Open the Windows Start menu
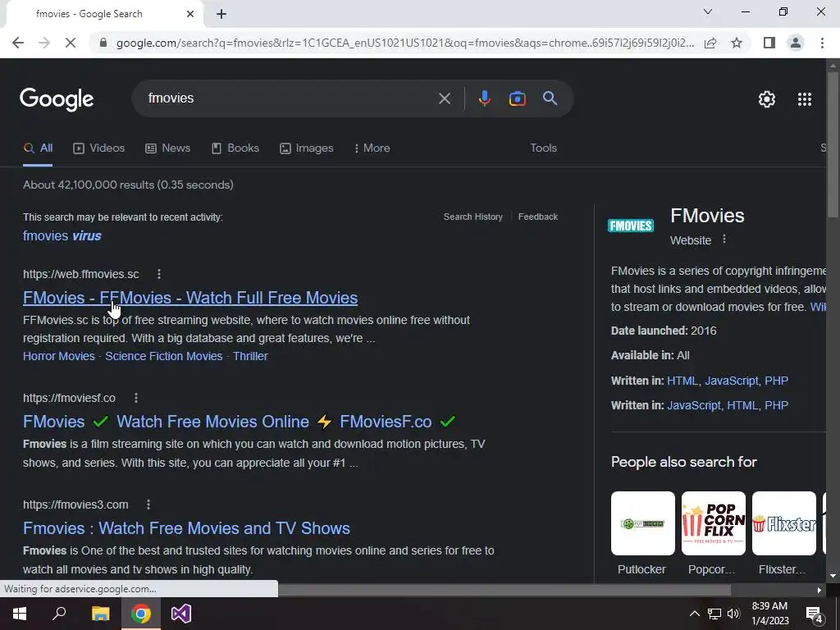The image size is (840, 630). tap(20, 614)
